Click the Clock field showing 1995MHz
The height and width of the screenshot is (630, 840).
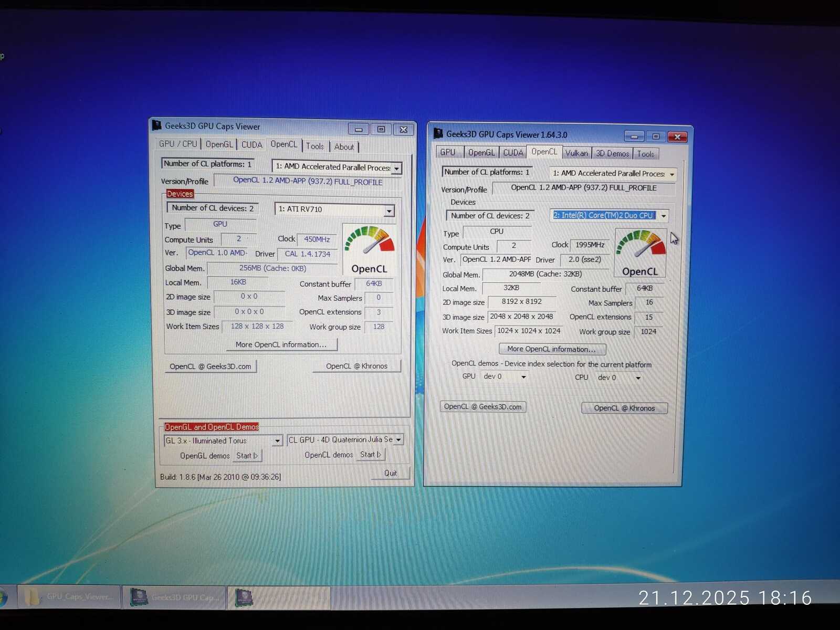tap(590, 245)
